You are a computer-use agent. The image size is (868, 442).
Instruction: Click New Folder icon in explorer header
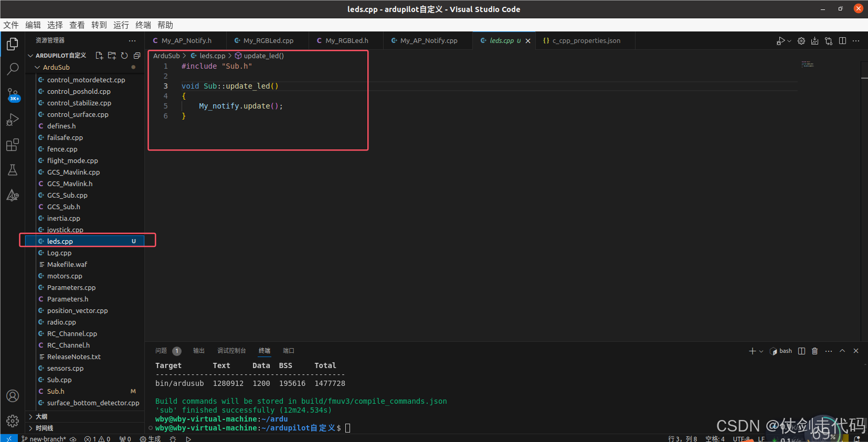pos(111,56)
